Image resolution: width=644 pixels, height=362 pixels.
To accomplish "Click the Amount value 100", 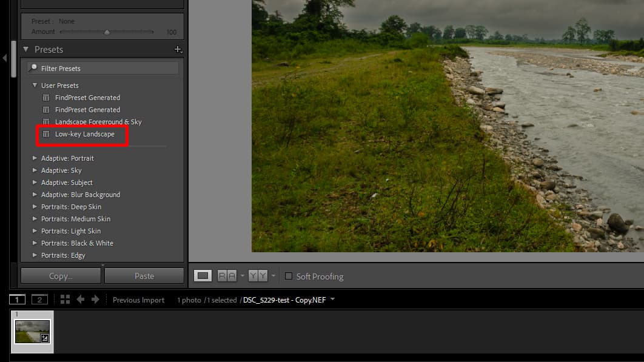I will 172,32.
